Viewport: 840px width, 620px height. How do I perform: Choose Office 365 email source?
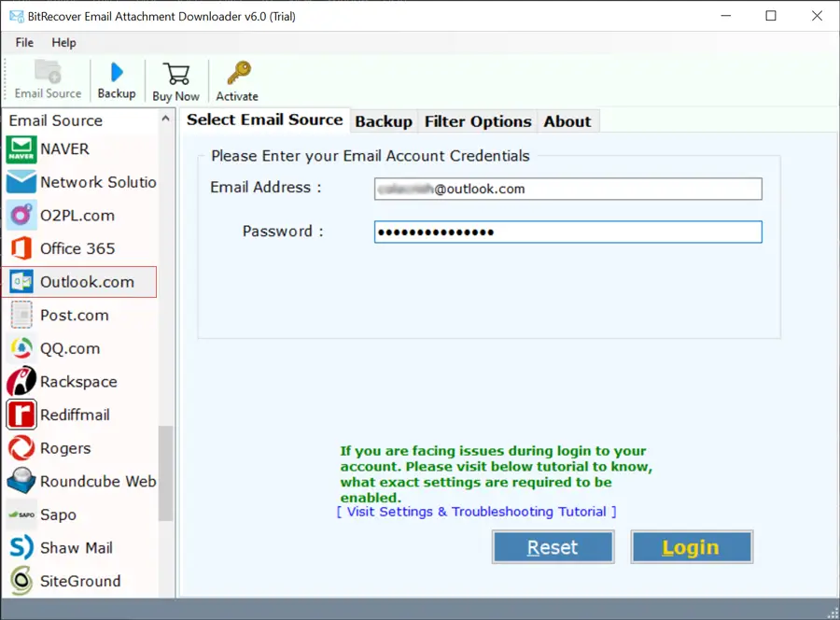[77, 248]
